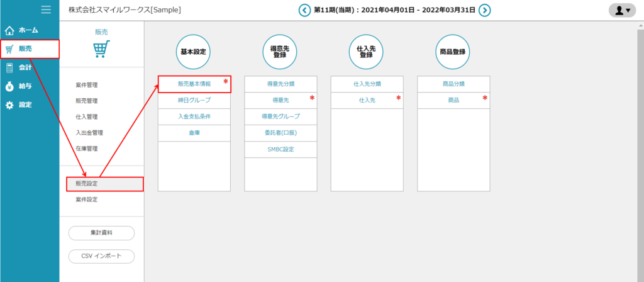Open 仕入管理 in the side menu

click(87, 116)
